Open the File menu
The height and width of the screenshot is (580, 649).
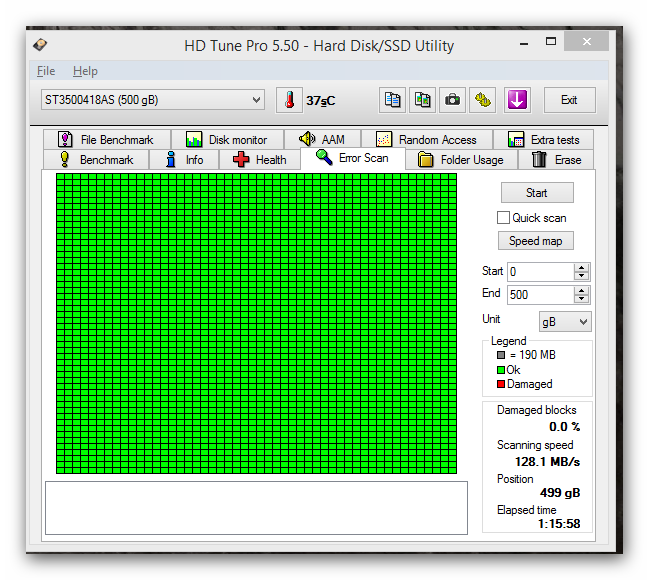pyautogui.click(x=46, y=71)
